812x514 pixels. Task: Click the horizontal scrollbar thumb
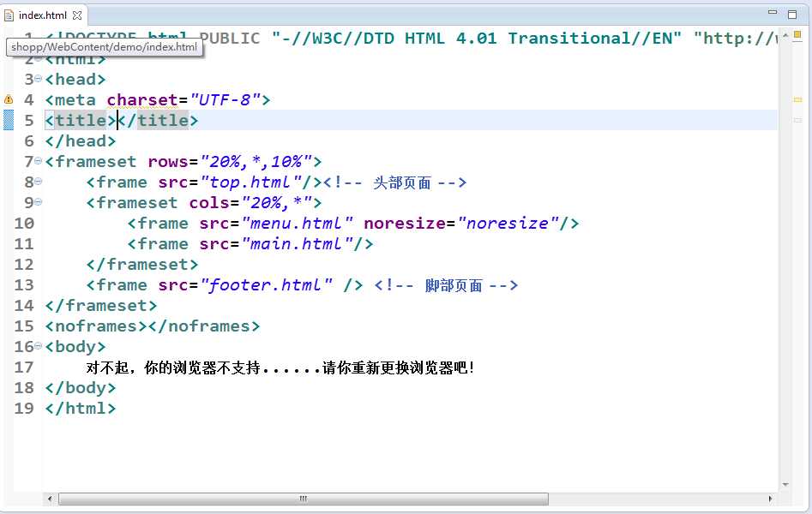coord(304,499)
